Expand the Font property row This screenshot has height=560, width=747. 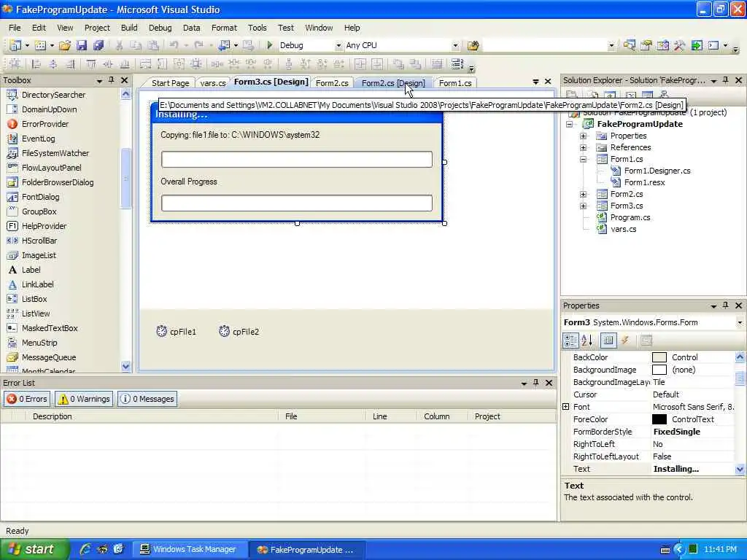(x=566, y=407)
